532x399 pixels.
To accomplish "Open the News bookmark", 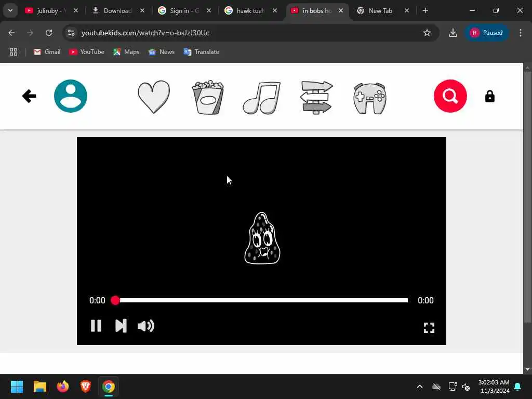I will click(x=162, y=52).
